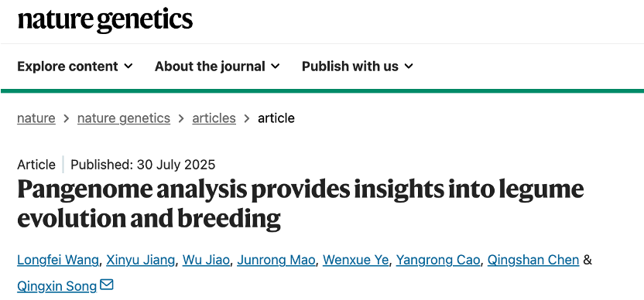644x300 pixels.
Task: Open author Qingxin Song's link
Action: tap(57, 286)
